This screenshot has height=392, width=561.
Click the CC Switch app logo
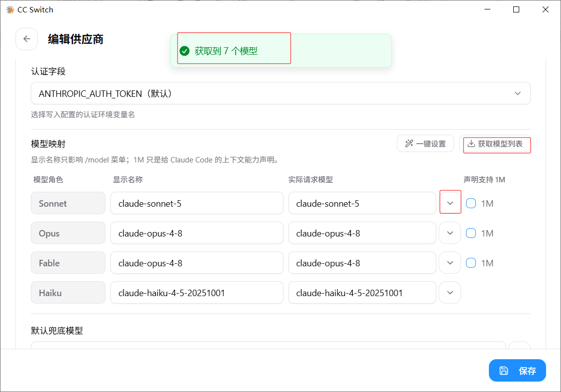click(x=10, y=9)
